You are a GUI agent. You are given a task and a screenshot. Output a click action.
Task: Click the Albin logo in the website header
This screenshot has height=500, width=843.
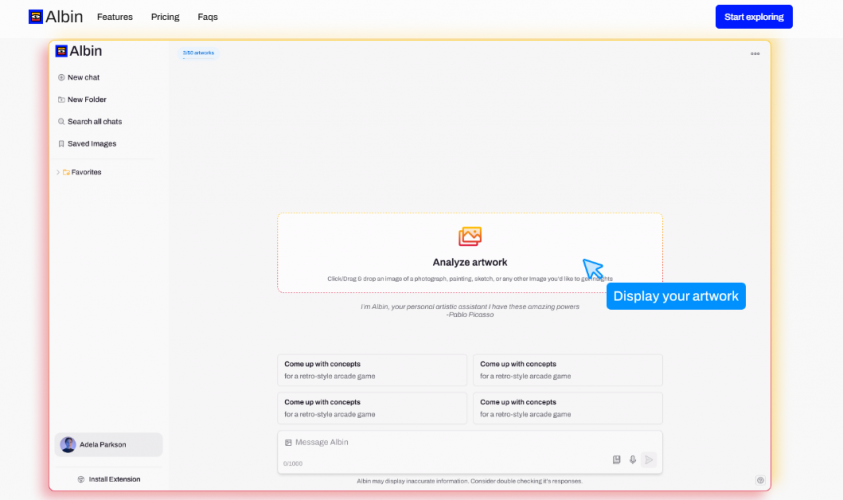55,17
